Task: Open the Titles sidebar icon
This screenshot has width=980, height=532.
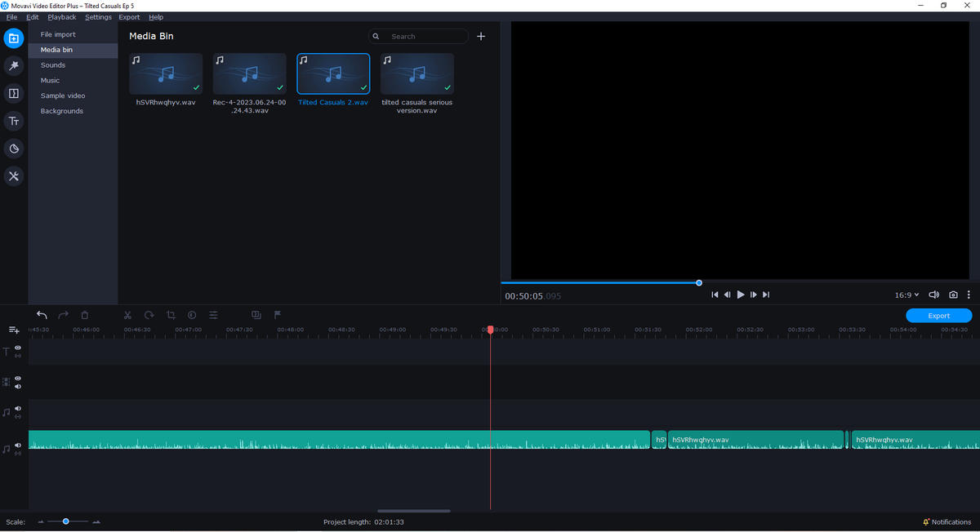Action: [x=14, y=122]
